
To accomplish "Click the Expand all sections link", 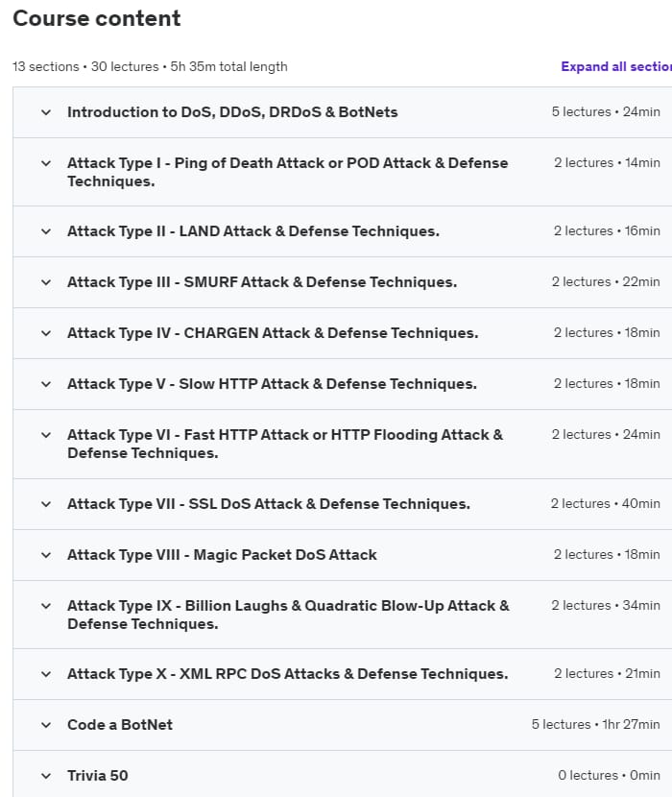I will coord(616,66).
